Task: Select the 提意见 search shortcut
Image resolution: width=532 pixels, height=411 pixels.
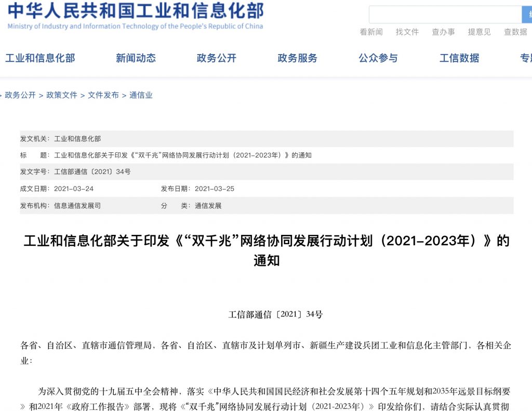Action: [479, 32]
